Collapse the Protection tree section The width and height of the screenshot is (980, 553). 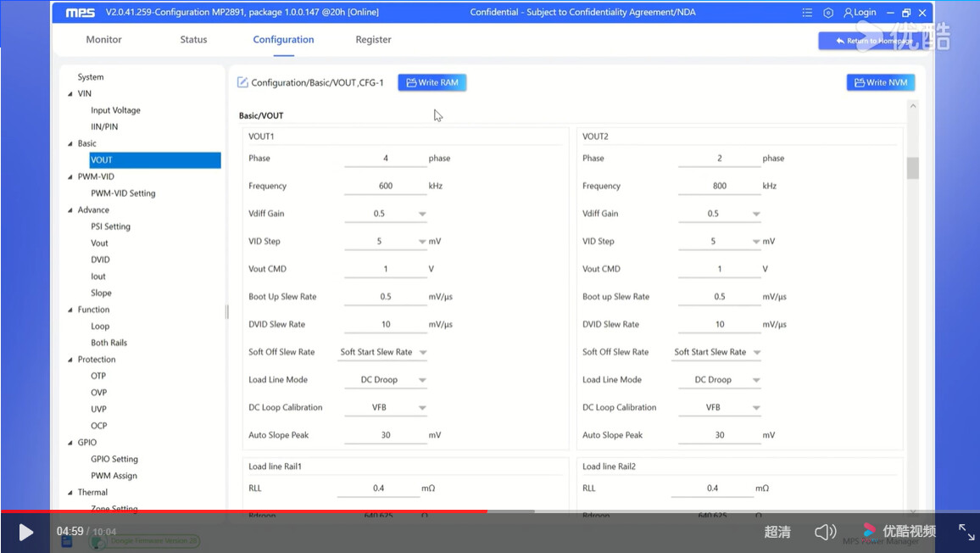(70, 360)
